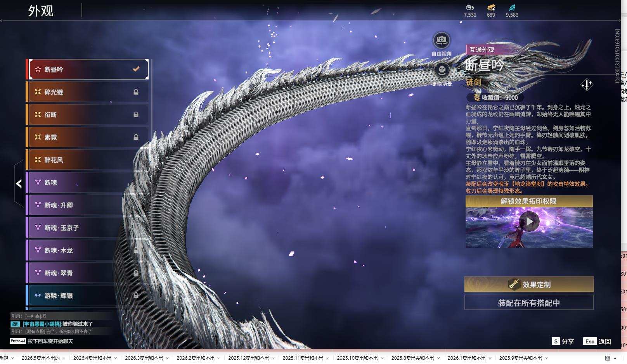The image size is (627, 364).
Task: Switch to the 2026.3卖出和不出 sheet tab
Action: click(144, 358)
